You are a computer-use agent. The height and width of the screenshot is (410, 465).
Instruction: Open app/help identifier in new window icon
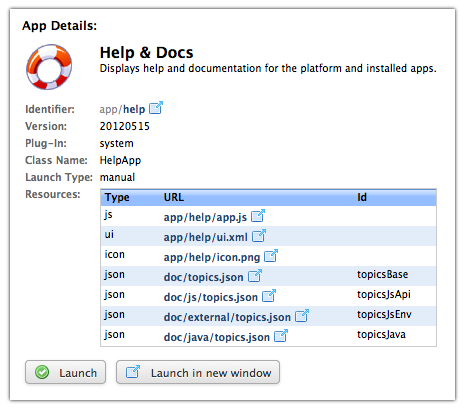pos(156,108)
